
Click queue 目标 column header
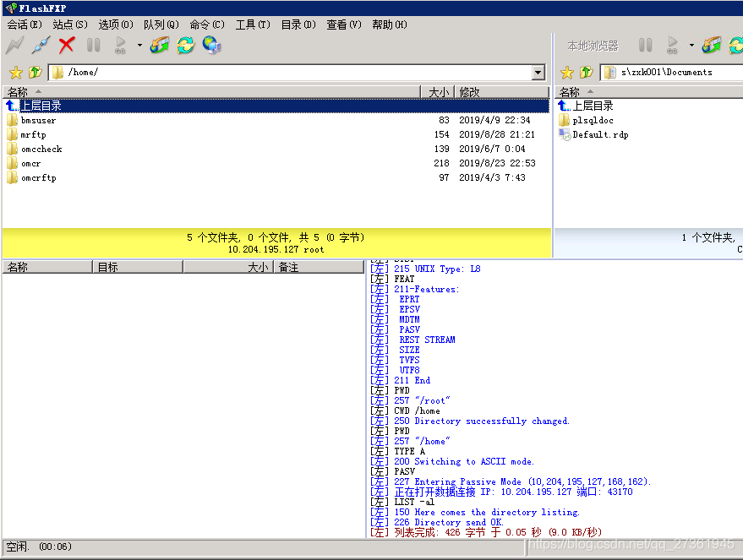(138, 267)
